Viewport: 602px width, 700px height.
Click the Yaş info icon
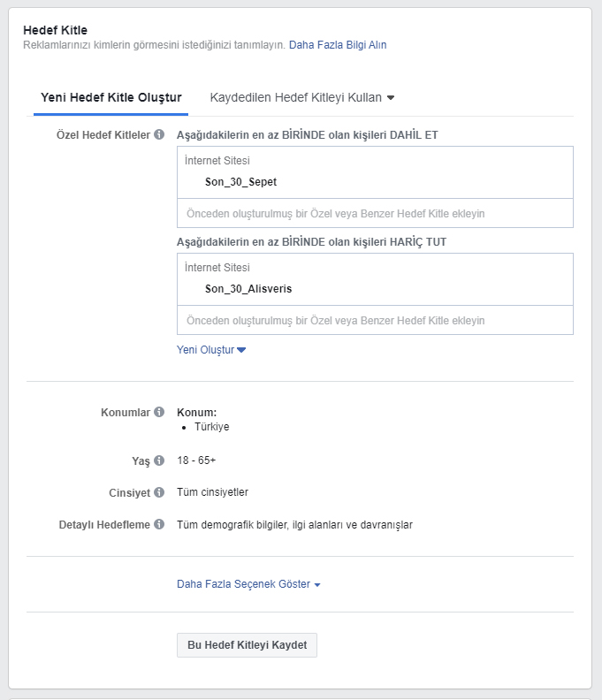159,460
